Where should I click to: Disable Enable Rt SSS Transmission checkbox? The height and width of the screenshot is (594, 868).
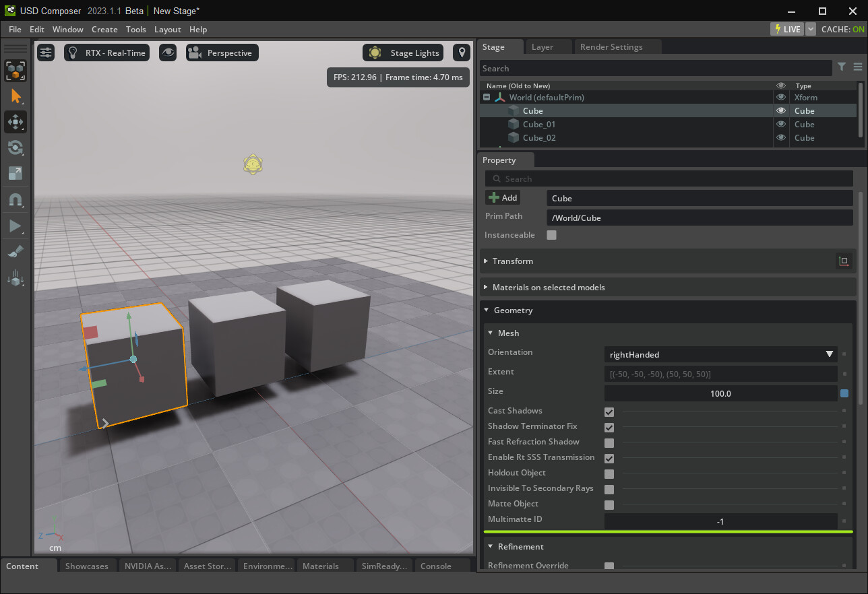[609, 458]
